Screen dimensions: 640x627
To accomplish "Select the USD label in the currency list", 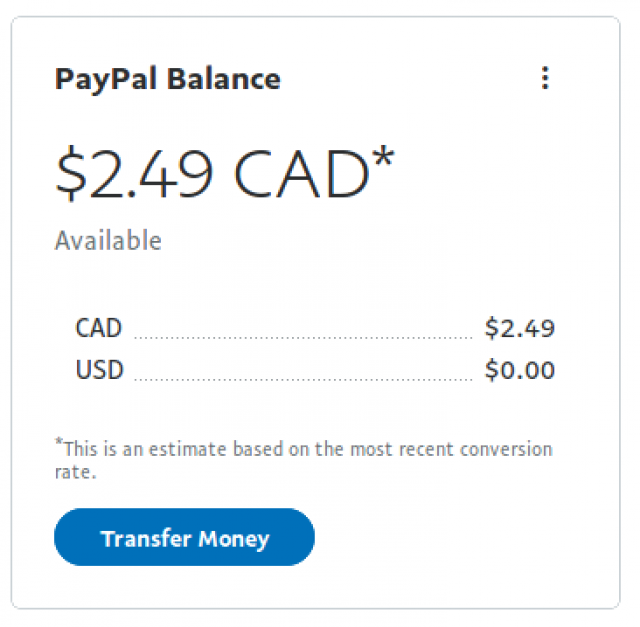I will [x=99, y=370].
